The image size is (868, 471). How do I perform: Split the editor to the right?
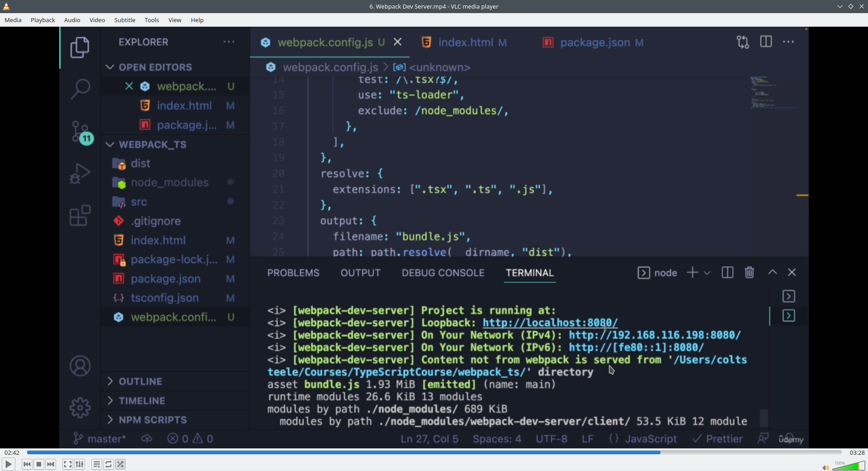(x=766, y=42)
